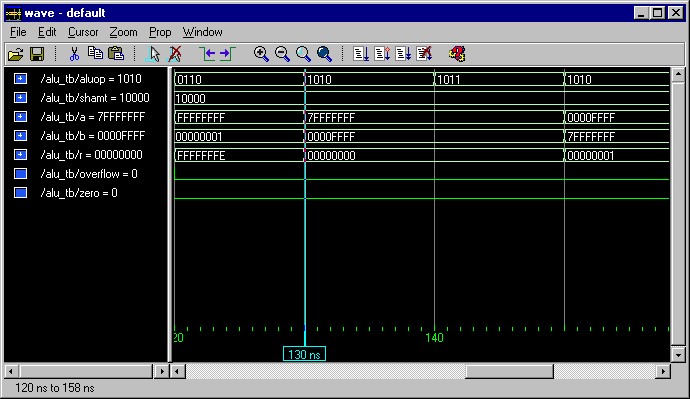Click the third signal list down-arrow icon

403,54
